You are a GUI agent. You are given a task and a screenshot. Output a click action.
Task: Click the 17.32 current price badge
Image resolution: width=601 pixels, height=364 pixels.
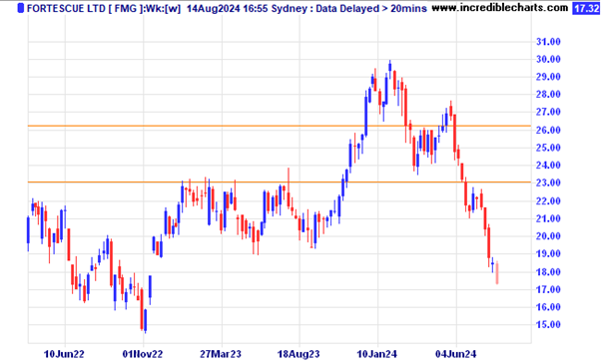click(586, 8)
